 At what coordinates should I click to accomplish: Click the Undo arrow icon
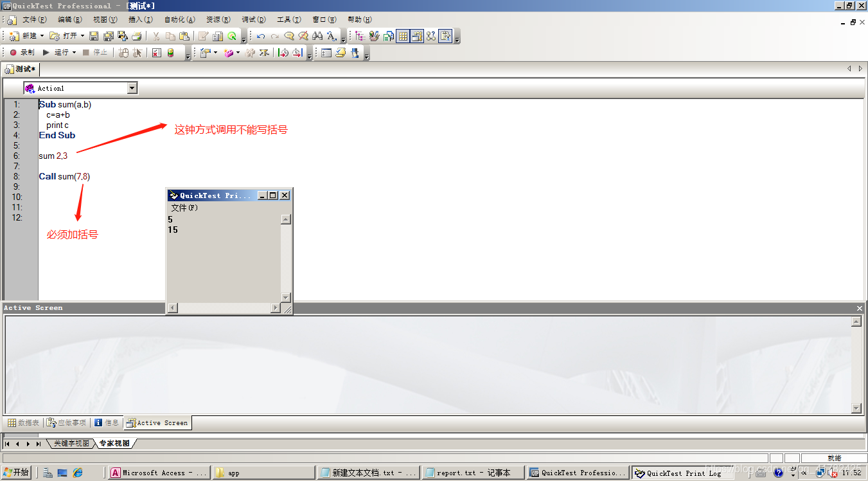click(x=261, y=36)
